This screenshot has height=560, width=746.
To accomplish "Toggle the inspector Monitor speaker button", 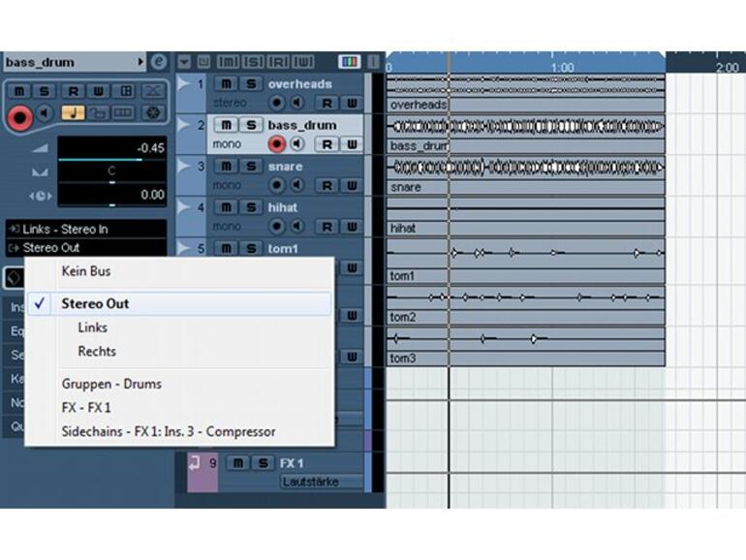I will click(x=46, y=113).
